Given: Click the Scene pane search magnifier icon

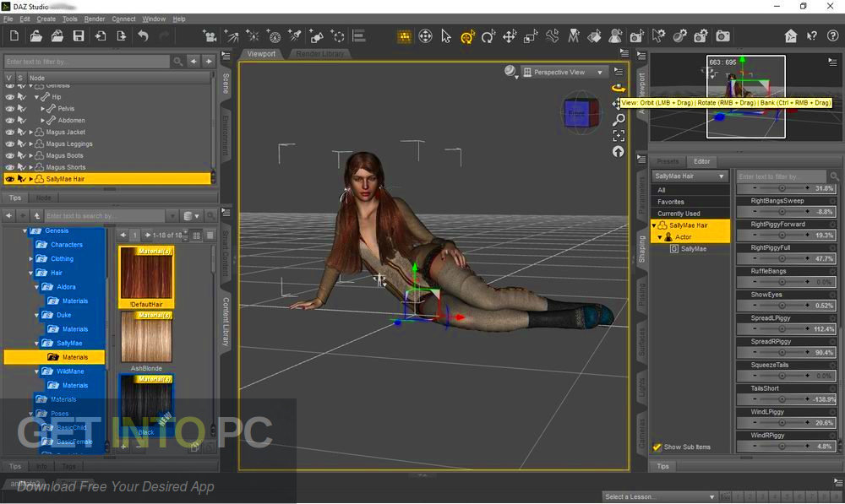Looking at the screenshot, I should pyautogui.click(x=177, y=62).
